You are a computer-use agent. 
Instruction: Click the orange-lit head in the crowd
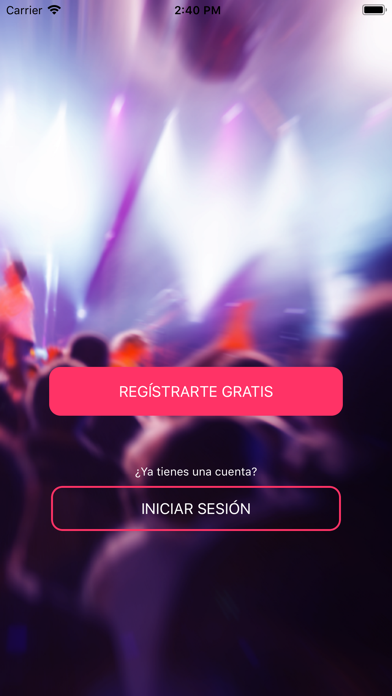coord(130,348)
